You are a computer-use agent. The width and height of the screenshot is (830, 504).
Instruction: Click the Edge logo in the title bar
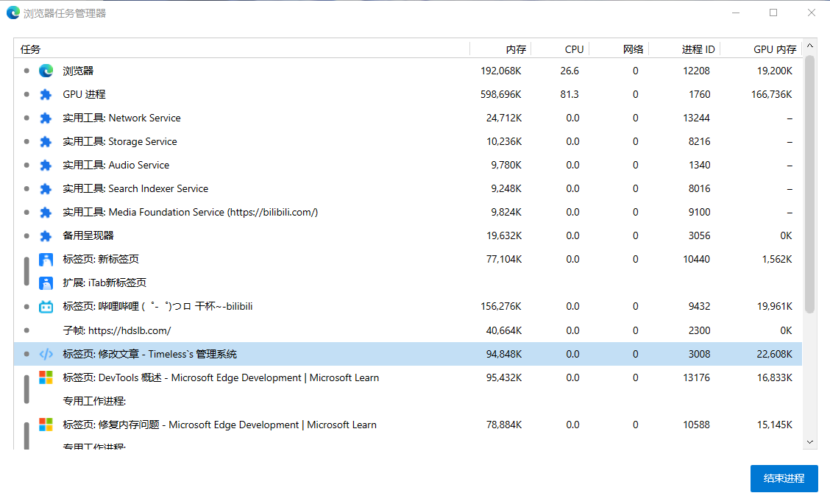tap(13, 13)
